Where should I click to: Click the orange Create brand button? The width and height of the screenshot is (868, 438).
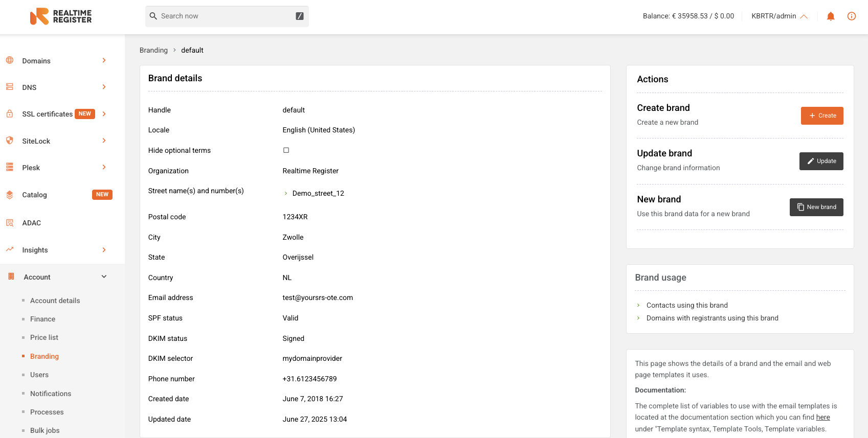point(822,116)
